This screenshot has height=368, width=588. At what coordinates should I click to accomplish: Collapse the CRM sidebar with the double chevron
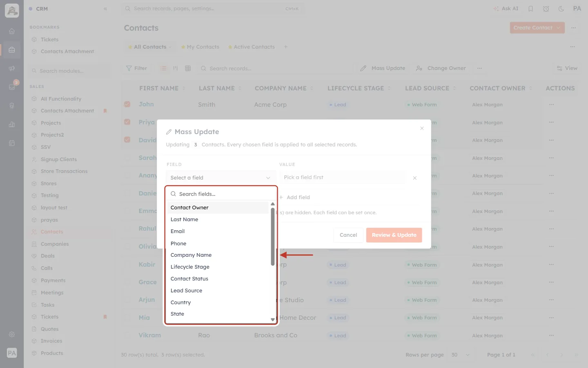(x=105, y=9)
